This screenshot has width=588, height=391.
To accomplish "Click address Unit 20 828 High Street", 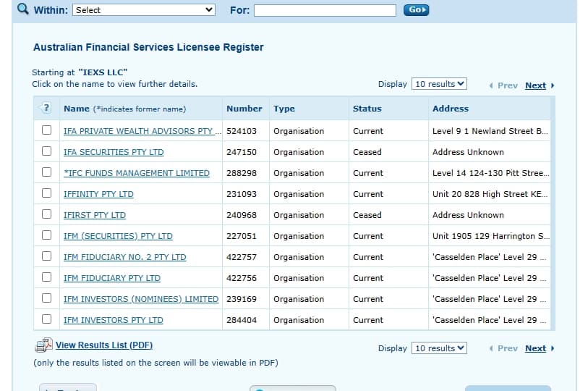I will coord(490,194).
